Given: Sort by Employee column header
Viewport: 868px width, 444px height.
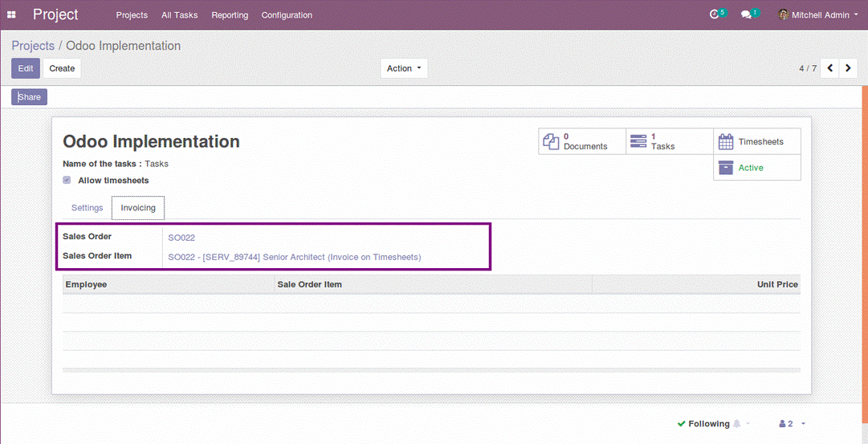Looking at the screenshot, I should 169,284.
